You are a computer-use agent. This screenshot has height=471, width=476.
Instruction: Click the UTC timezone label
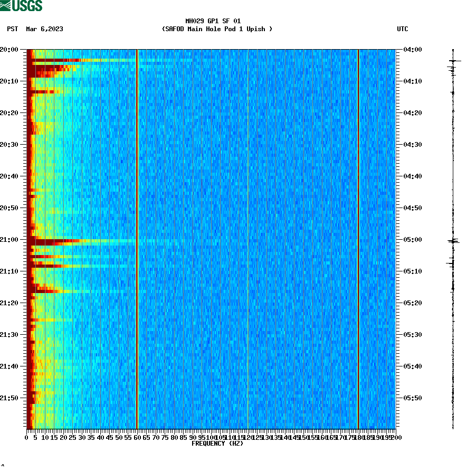[404, 30]
